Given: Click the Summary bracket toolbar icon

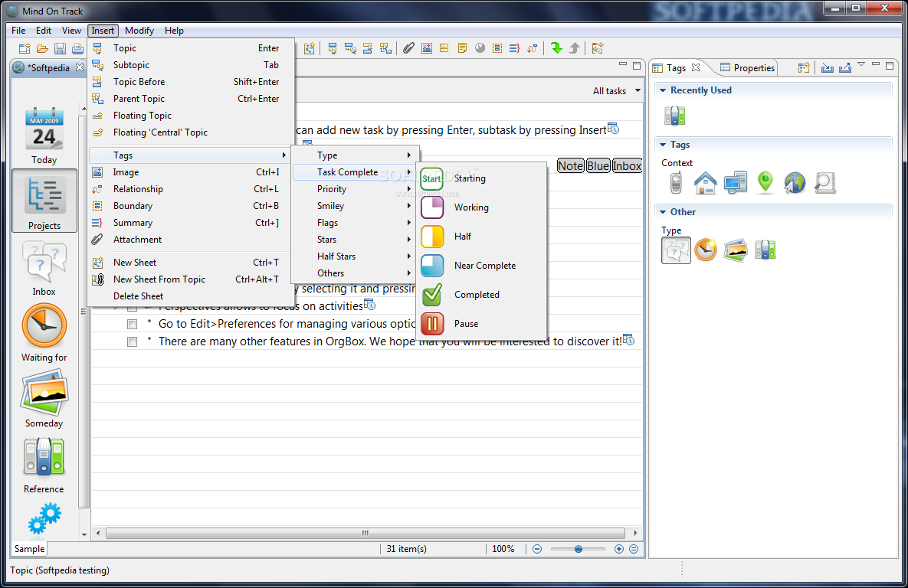Looking at the screenshot, I should pos(514,48).
